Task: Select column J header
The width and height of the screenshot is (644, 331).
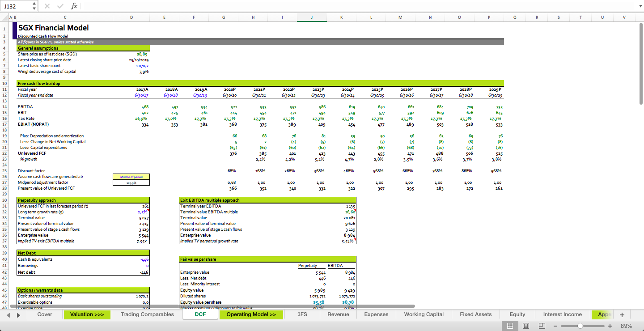Action: click(312, 17)
